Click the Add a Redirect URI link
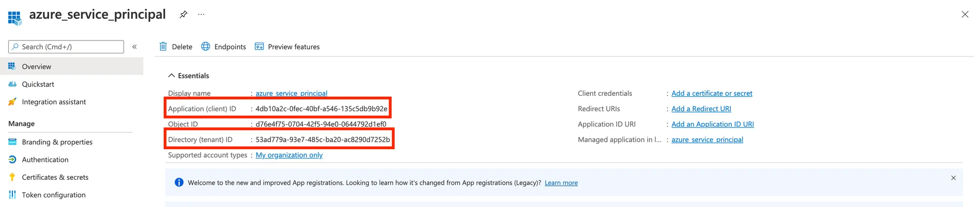This screenshot has height=207, width=980. click(x=701, y=109)
